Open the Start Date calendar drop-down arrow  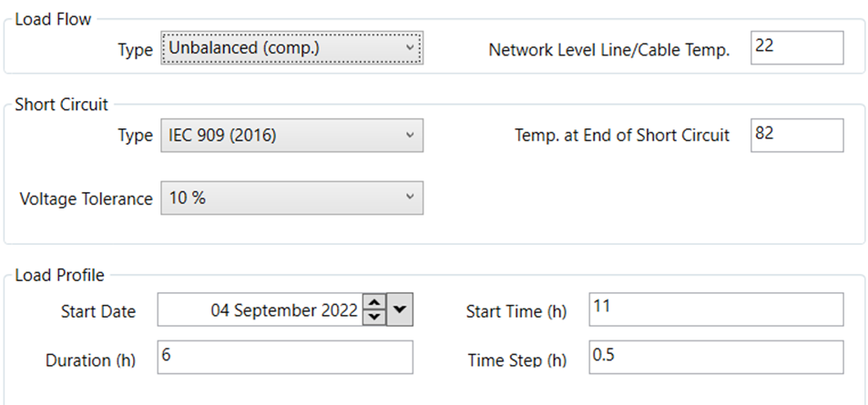[400, 310]
